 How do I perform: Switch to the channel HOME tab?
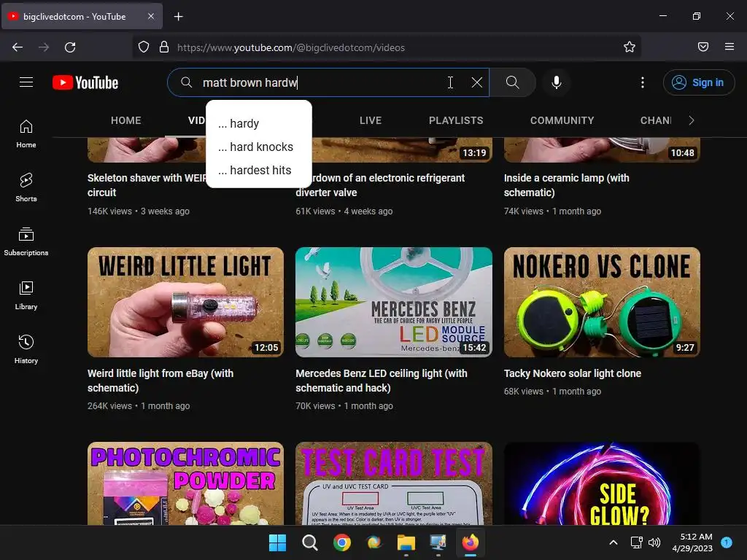click(x=125, y=120)
